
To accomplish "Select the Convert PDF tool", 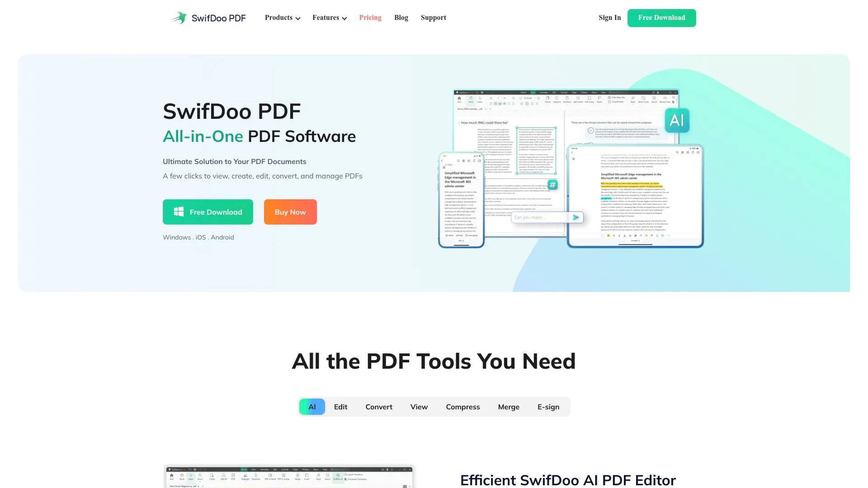I will 378,407.
